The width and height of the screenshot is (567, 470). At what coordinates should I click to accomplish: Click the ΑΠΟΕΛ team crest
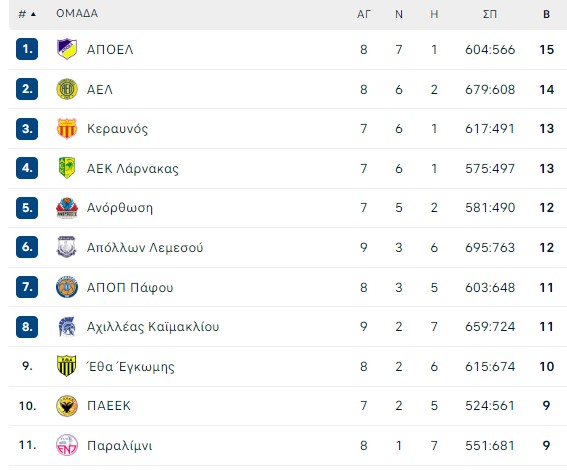[x=67, y=49]
